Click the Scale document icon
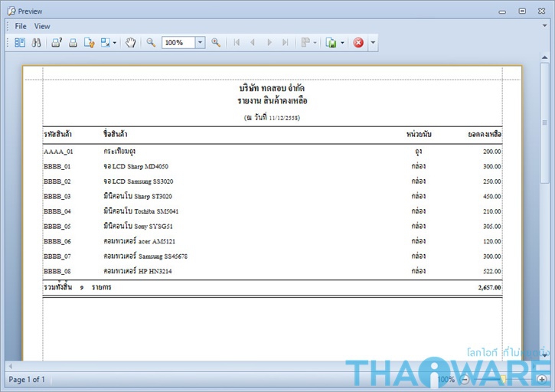The width and height of the screenshot is (555, 392). pyautogui.click(x=106, y=43)
